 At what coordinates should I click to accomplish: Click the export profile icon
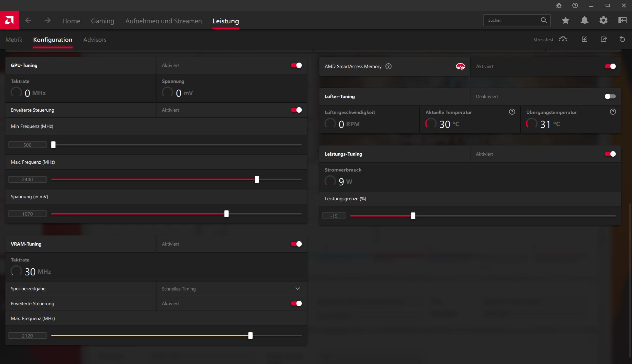point(604,39)
